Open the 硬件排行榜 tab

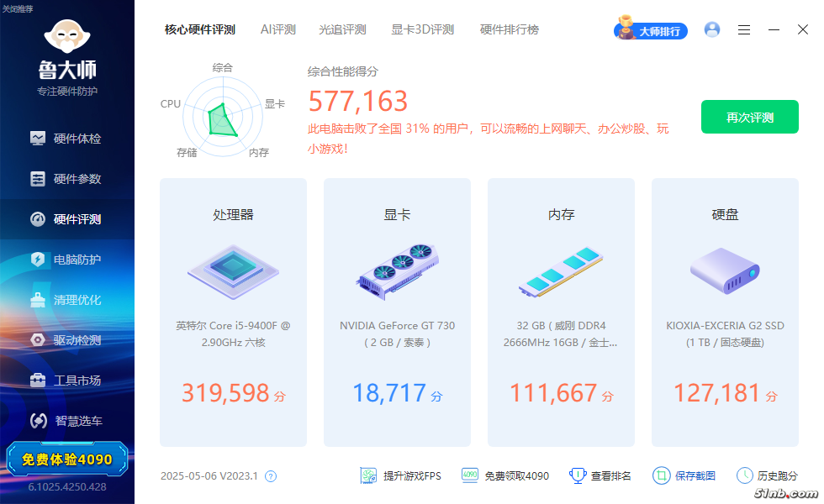(509, 29)
